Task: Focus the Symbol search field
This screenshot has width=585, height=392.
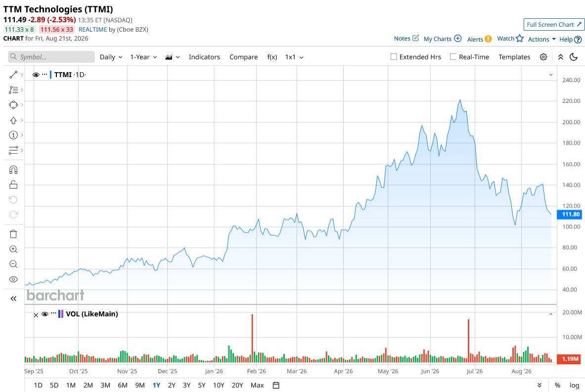Action: [51, 57]
